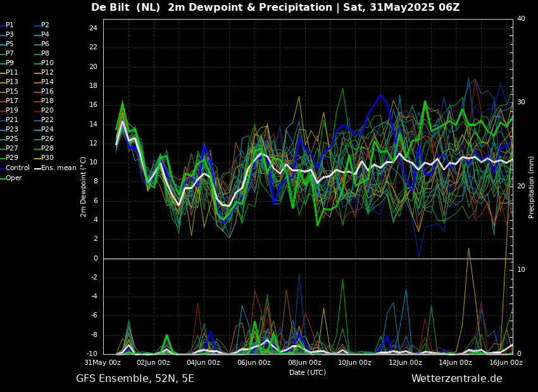Click the P26 legend entry
The image size is (538, 392).
[44, 138]
